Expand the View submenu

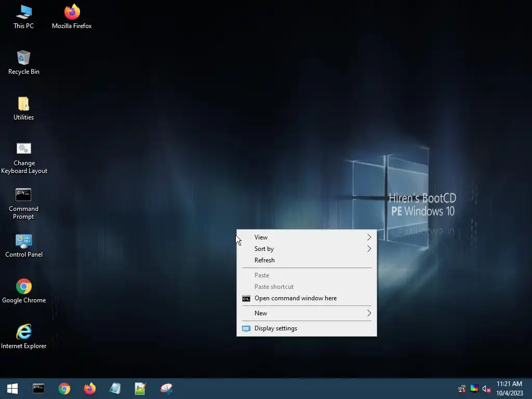point(307,237)
